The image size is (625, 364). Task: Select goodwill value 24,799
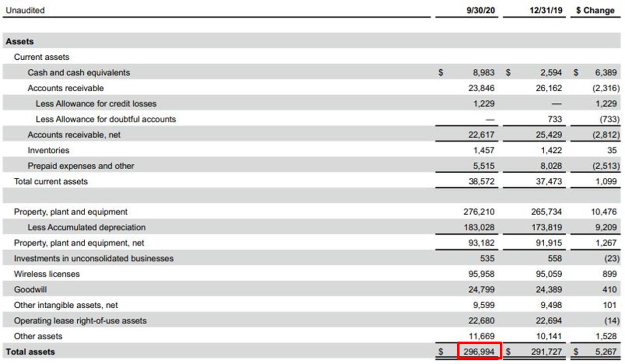pos(481,289)
